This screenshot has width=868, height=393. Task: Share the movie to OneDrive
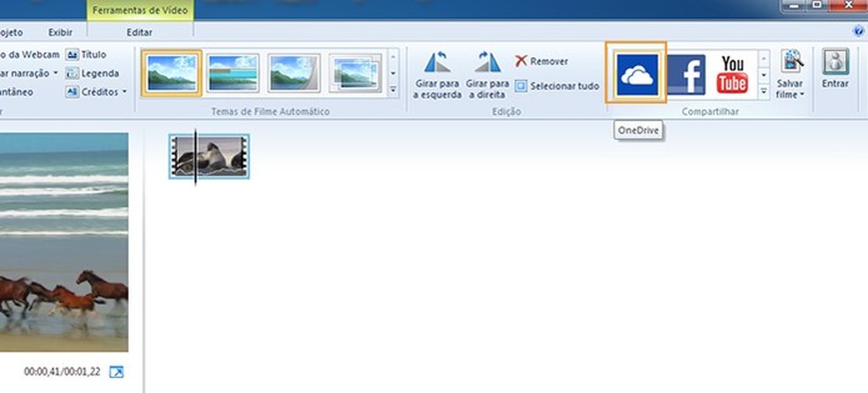click(x=637, y=74)
